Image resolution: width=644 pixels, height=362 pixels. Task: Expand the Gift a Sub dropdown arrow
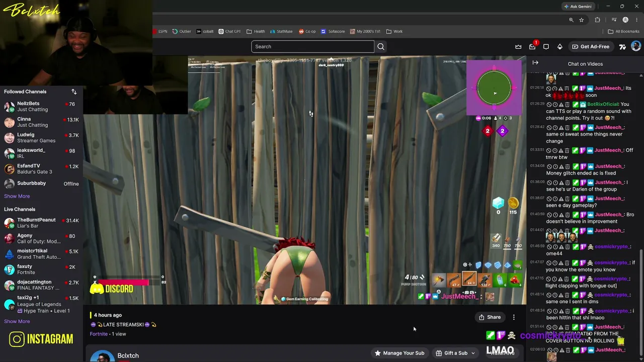pos(473,353)
